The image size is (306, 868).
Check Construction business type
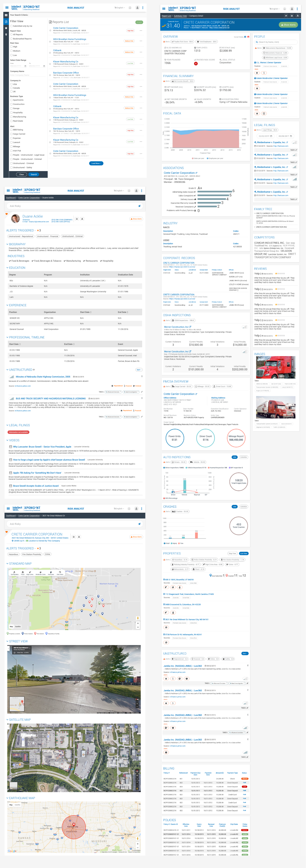click(11, 104)
